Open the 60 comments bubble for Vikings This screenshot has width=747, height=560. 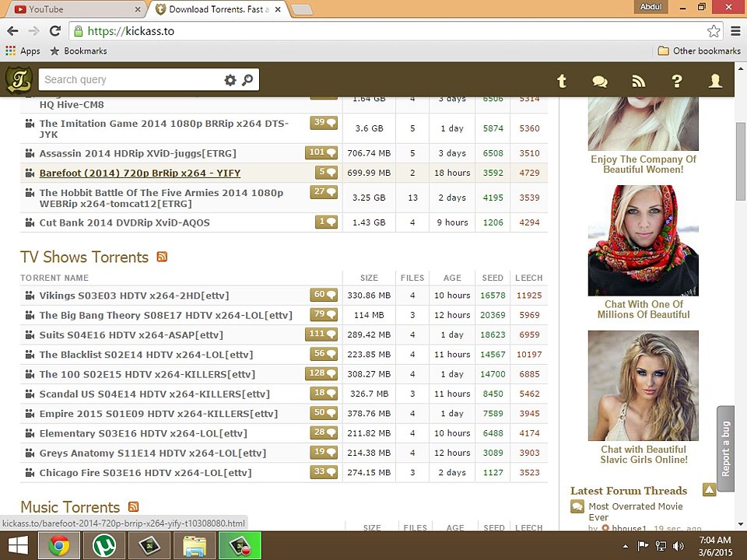tap(324, 295)
